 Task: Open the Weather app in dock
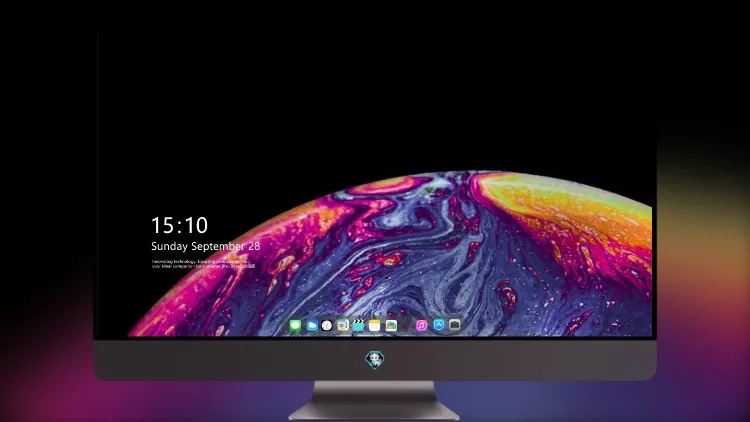tap(312, 326)
